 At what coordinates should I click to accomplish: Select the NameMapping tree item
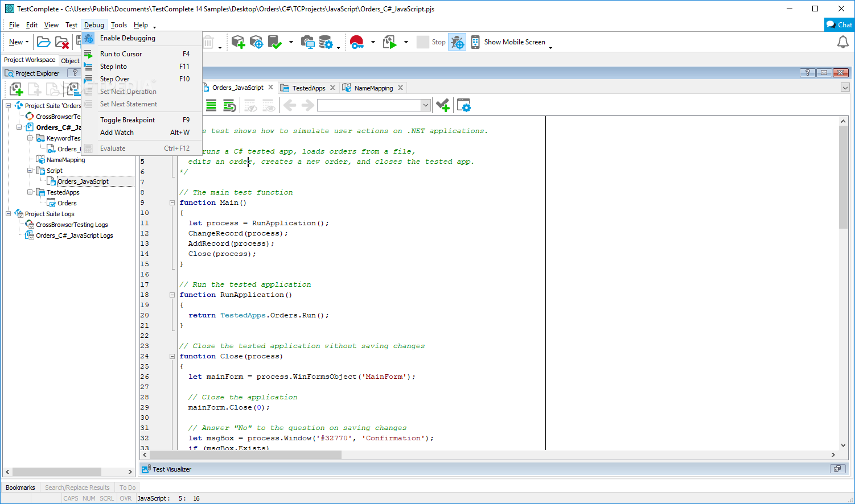[x=66, y=160]
